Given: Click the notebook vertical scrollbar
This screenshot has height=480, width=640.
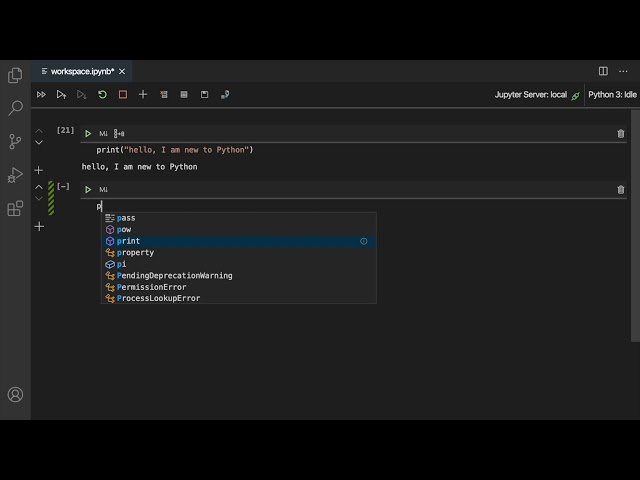Looking at the screenshot, I should click(x=635, y=226).
